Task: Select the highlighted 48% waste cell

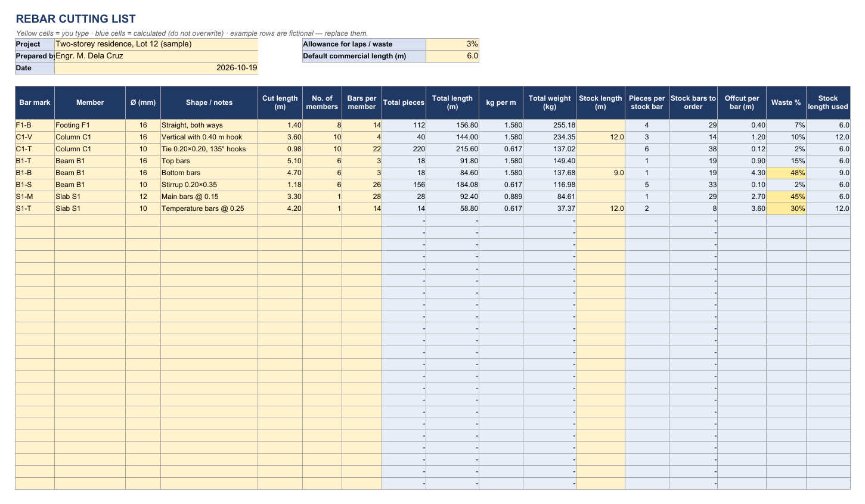Action: click(786, 173)
